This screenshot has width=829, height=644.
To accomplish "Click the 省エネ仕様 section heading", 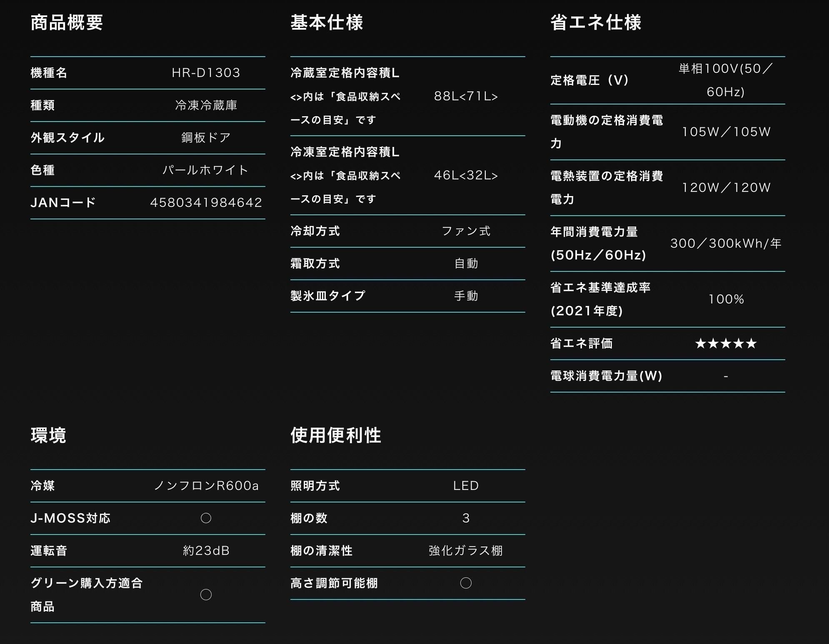I will (596, 22).
